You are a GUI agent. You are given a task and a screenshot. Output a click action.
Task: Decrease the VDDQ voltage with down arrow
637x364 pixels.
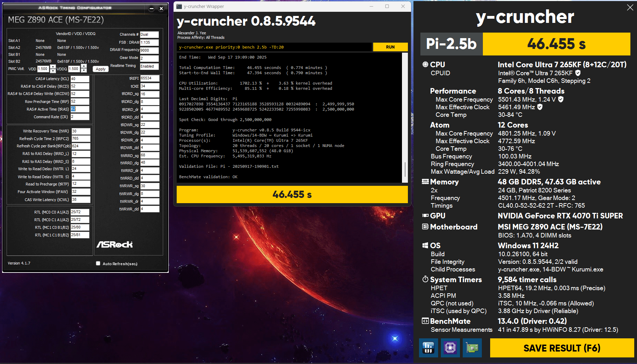84,71
